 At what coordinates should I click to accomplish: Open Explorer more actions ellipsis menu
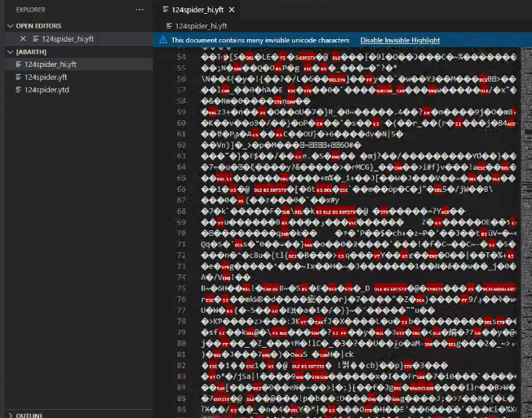point(140,10)
